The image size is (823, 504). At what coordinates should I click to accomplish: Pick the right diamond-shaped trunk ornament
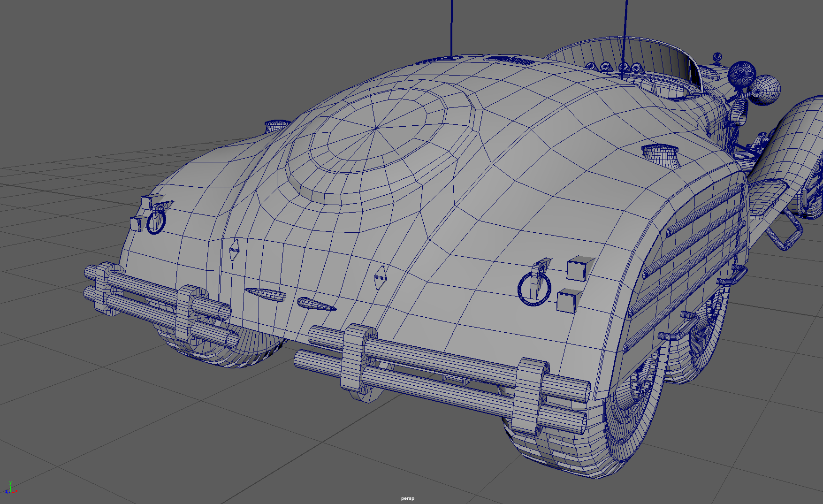(380, 278)
